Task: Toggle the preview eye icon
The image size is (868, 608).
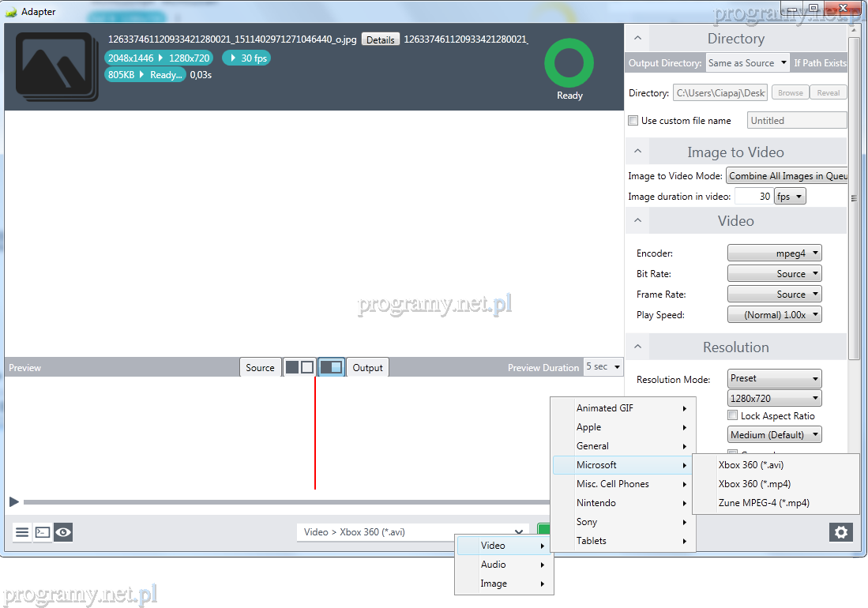Action: tap(63, 532)
